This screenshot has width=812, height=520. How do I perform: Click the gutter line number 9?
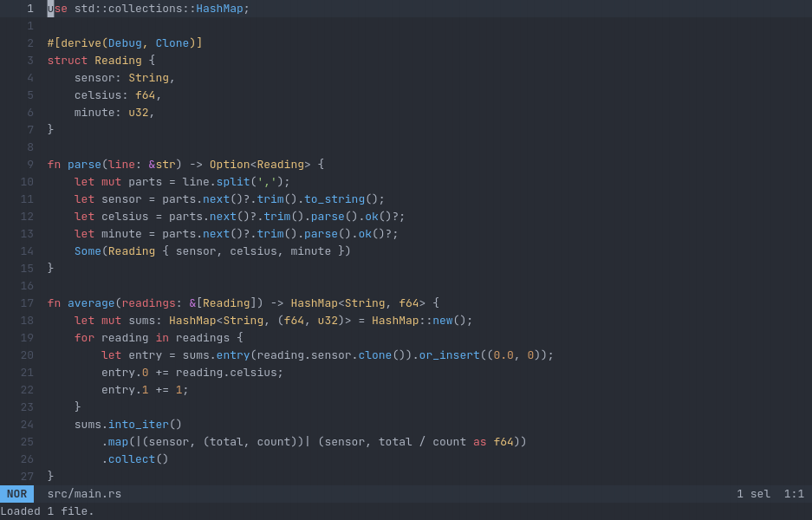pos(30,165)
